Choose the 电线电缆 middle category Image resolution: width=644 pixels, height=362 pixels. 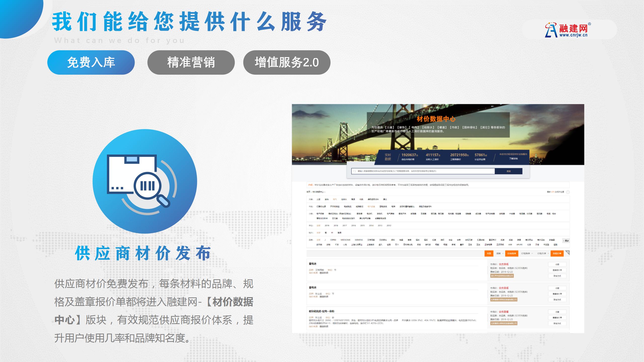[x=348, y=207]
